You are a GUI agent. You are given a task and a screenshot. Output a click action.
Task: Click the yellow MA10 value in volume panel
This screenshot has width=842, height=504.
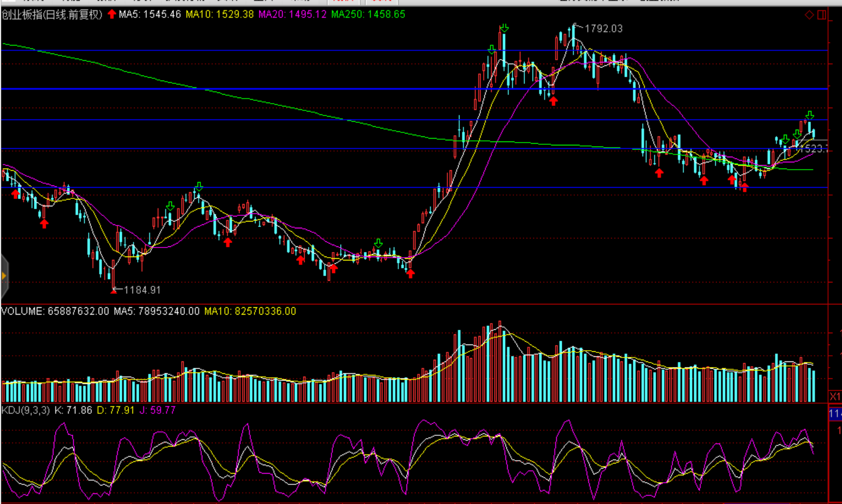pyautogui.click(x=250, y=311)
